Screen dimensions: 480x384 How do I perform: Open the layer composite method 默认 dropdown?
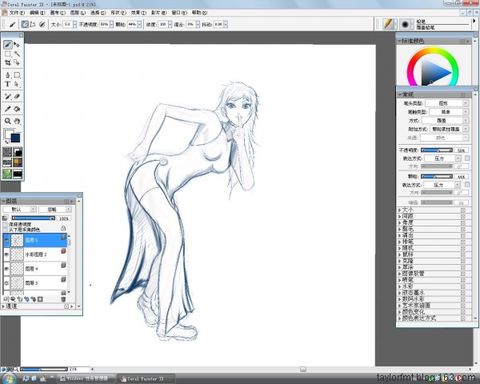tap(20, 209)
